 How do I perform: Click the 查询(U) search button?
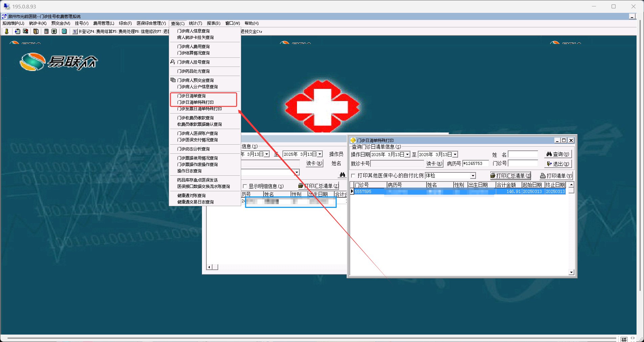point(558,154)
